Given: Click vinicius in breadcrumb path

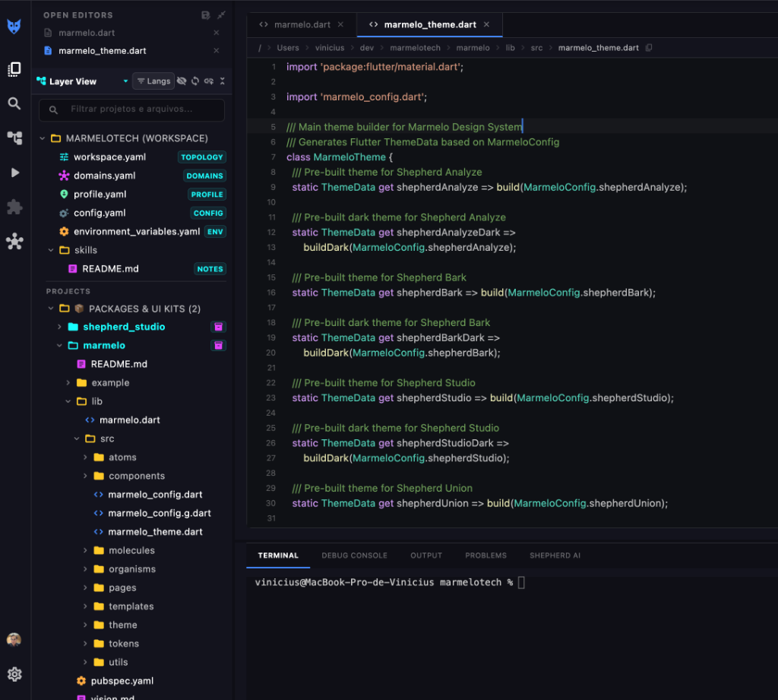Looking at the screenshot, I should point(330,48).
